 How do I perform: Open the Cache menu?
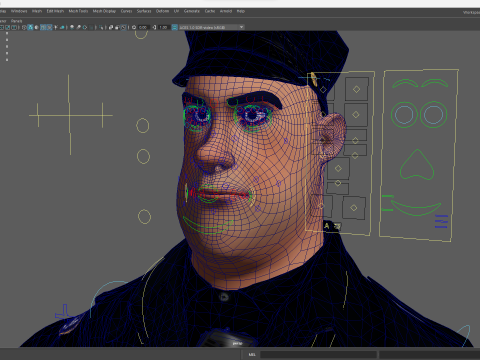point(210,11)
